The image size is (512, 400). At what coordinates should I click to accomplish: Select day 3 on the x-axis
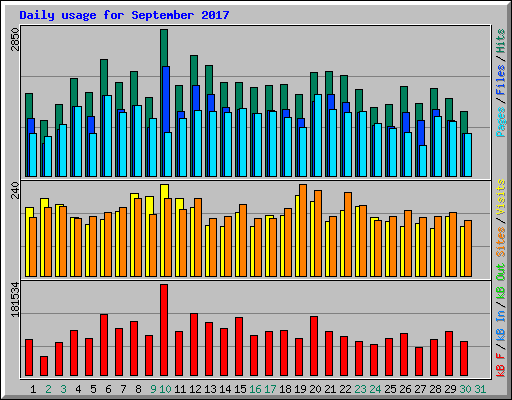pyautogui.click(x=63, y=389)
